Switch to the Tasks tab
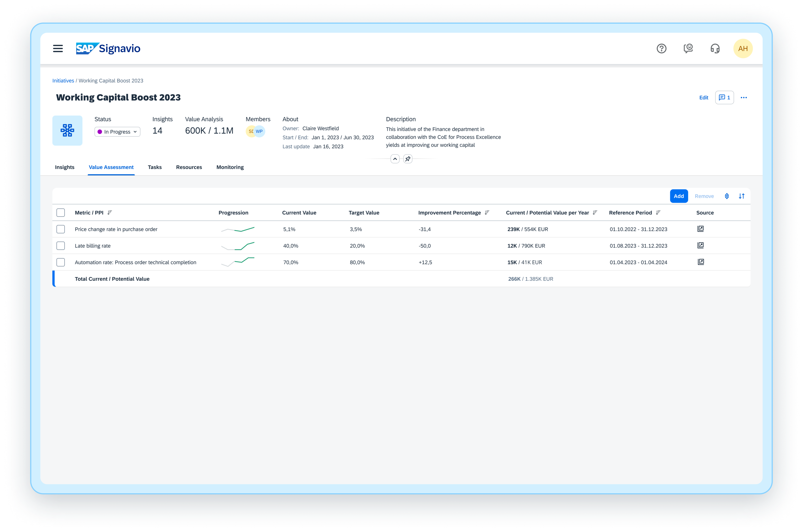 [x=155, y=167]
